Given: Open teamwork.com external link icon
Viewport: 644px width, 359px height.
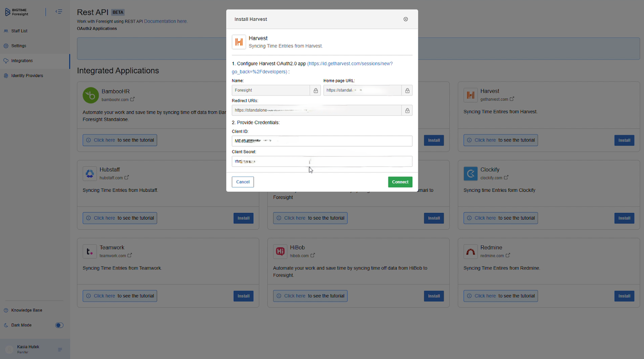Looking at the screenshot, I should click(x=130, y=255).
